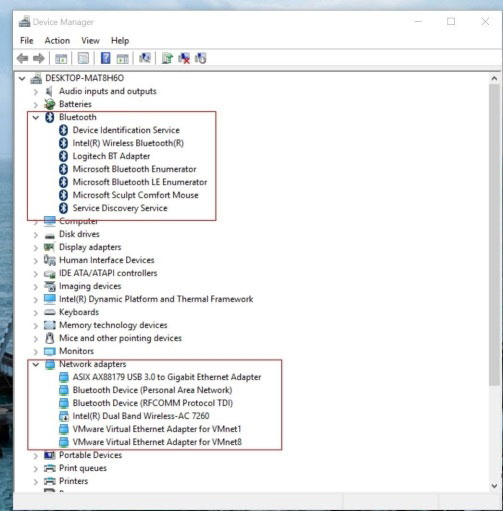
Task: Click the Network adapters category icon
Action: tap(50, 364)
